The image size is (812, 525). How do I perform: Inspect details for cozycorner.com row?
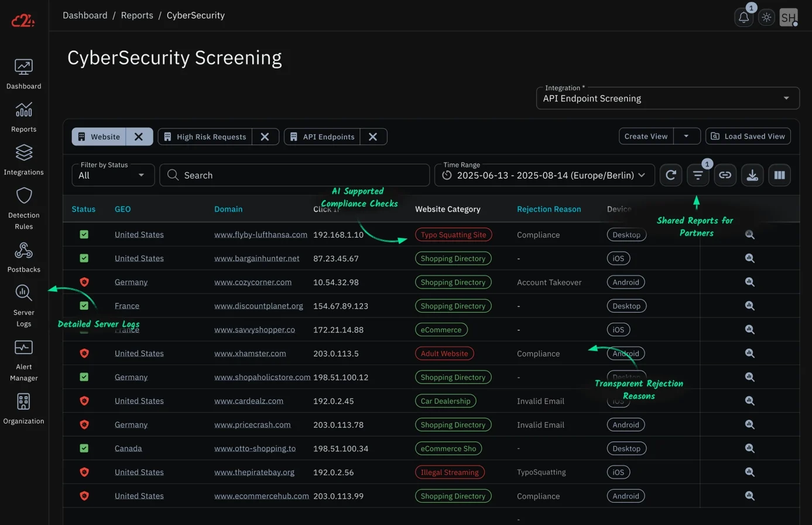pos(749,282)
